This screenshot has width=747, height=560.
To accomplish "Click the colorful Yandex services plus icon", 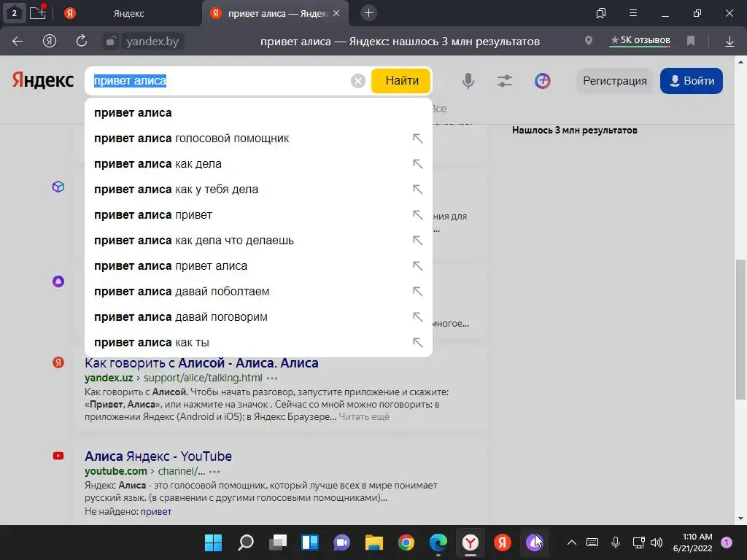I will (x=542, y=81).
